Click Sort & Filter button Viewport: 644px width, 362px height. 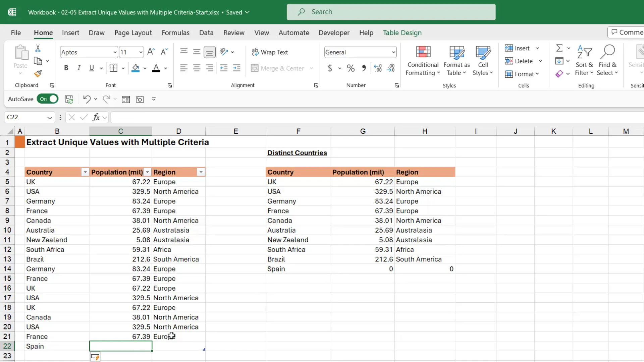pyautogui.click(x=584, y=61)
